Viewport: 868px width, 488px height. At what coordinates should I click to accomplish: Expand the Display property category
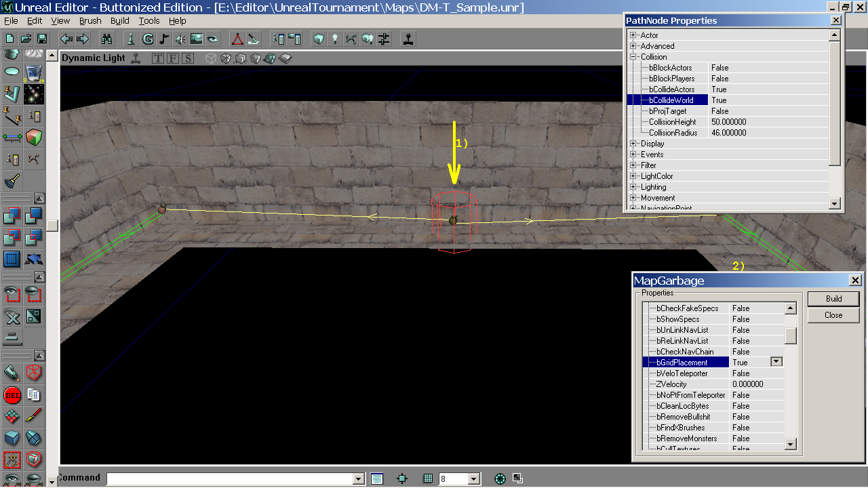[x=633, y=144]
